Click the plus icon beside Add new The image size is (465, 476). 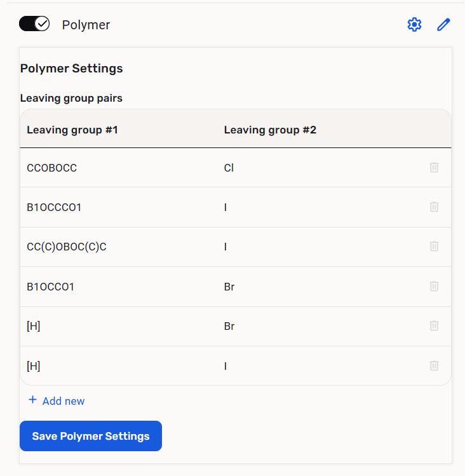pos(33,400)
